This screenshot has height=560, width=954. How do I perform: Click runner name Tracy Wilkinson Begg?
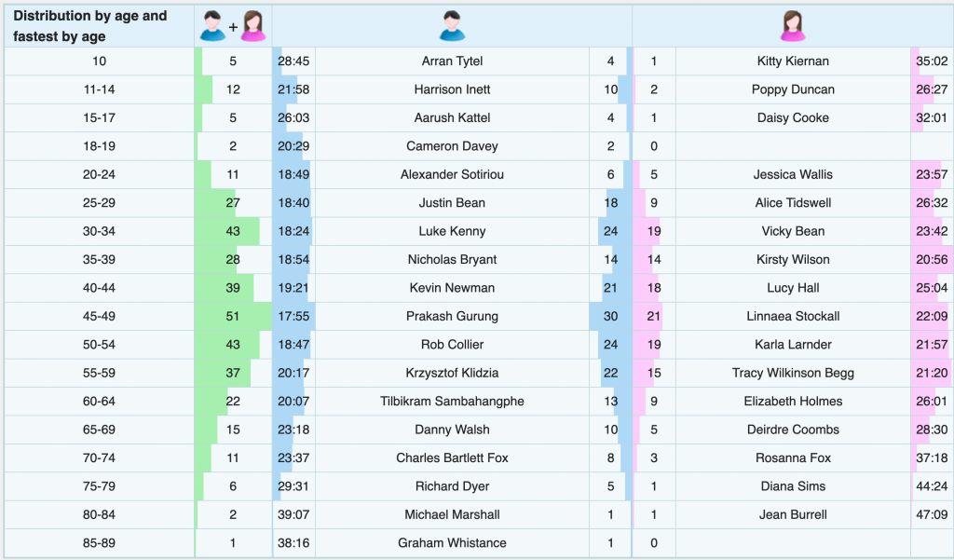pos(793,373)
